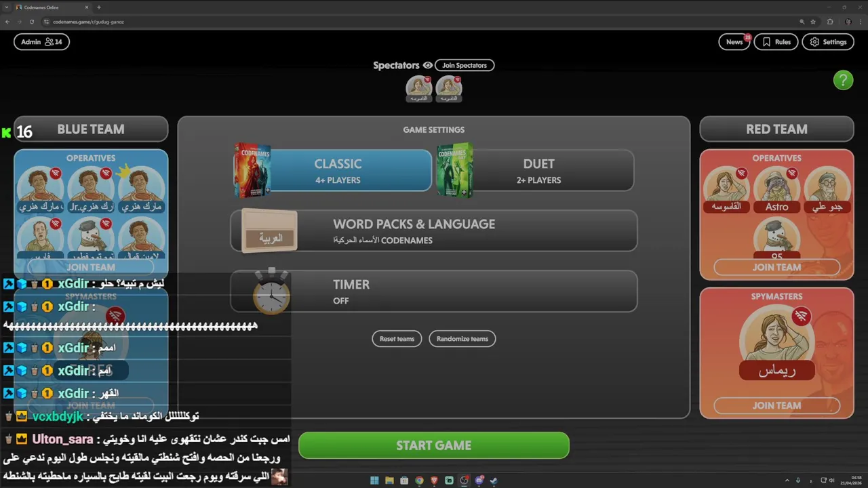
Task: Click the Classic Codenames box image
Action: click(252, 170)
